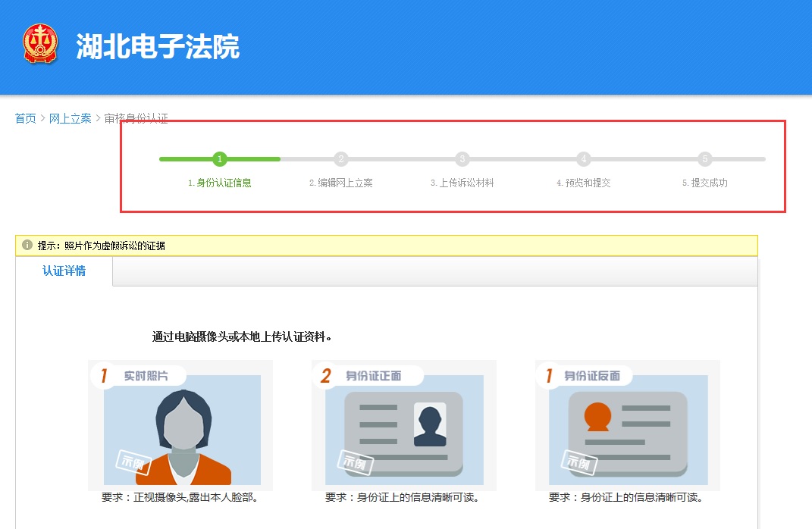This screenshot has height=529, width=812.
Task: Click the 预览和提交 step label
Action: tap(584, 183)
